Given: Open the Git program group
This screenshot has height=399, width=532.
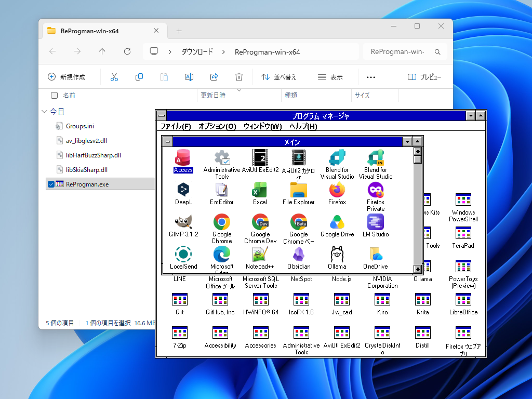Looking at the screenshot, I should coord(179,304).
